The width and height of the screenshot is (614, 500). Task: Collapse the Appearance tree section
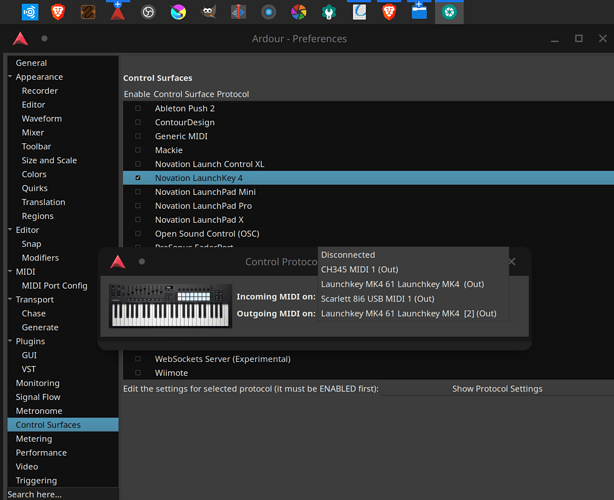point(9,77)
